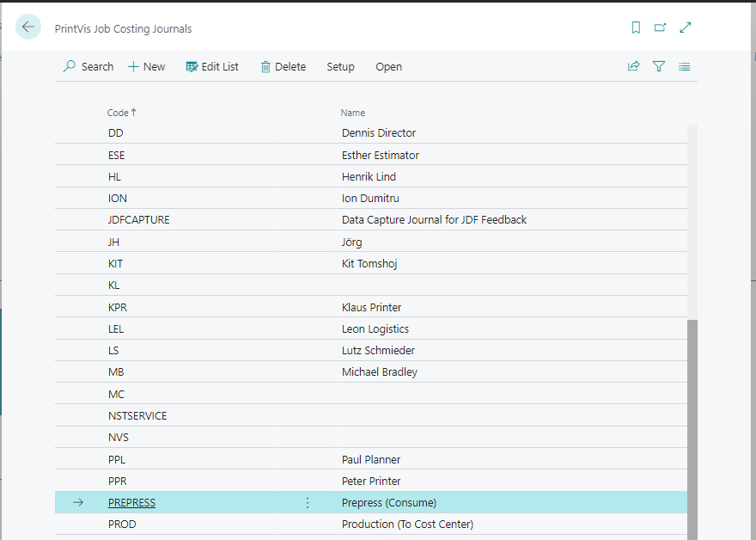
Task: Create a New journal entry
Action: pyautogui.click(x=146, y=66)
